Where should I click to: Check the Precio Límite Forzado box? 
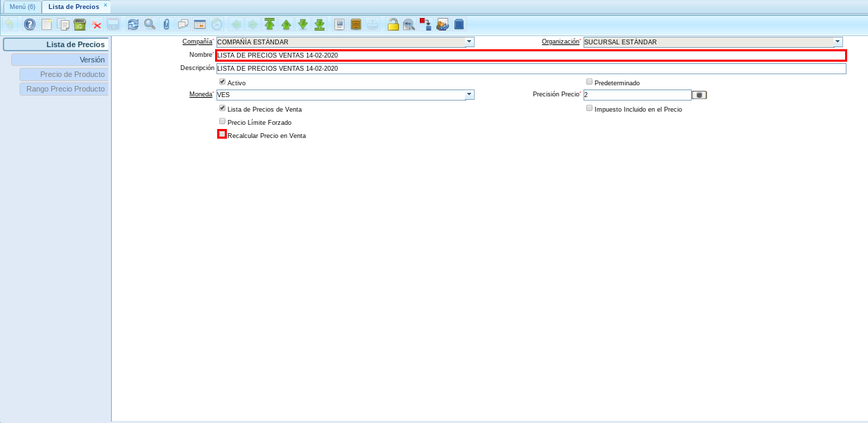pos(222,121)
